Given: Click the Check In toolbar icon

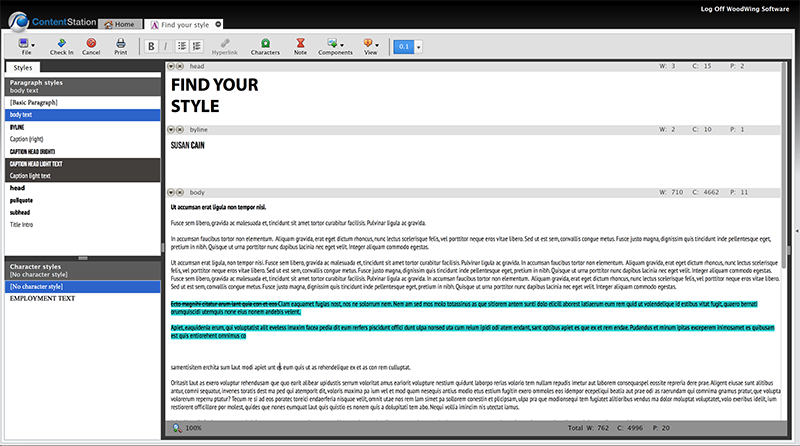Looking at the screenshot, I should pos(61,43).
